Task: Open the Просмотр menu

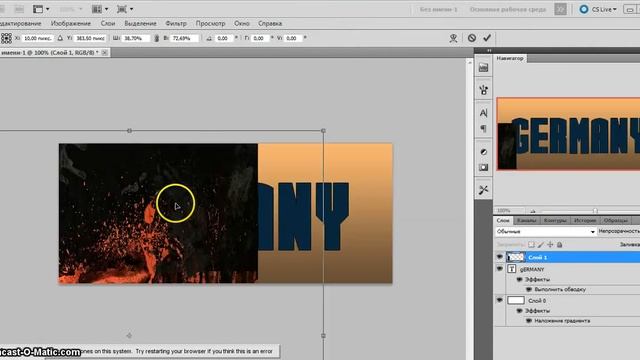Action: tap(210, 24)
